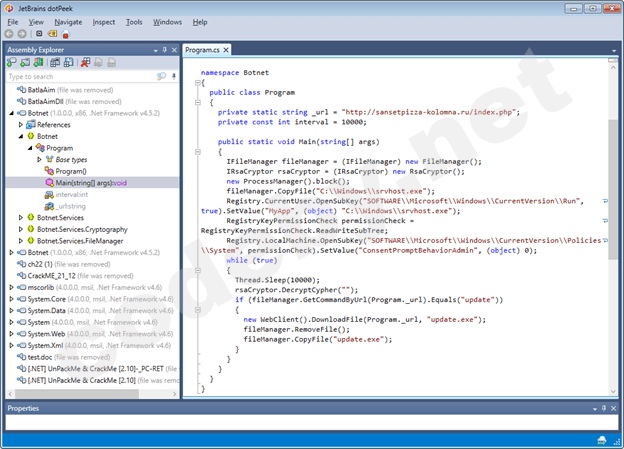Click the Main method icon
624x449 pixels.
pos(50,183)
